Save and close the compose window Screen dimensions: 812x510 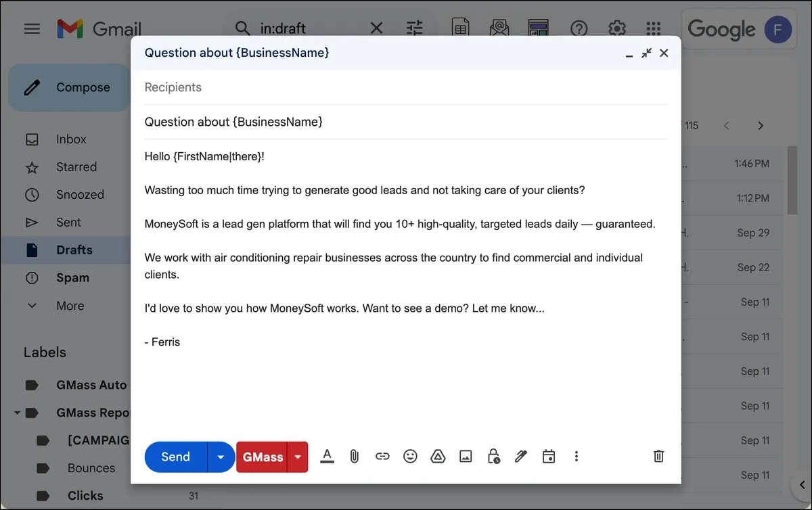(x=664, y=53)
